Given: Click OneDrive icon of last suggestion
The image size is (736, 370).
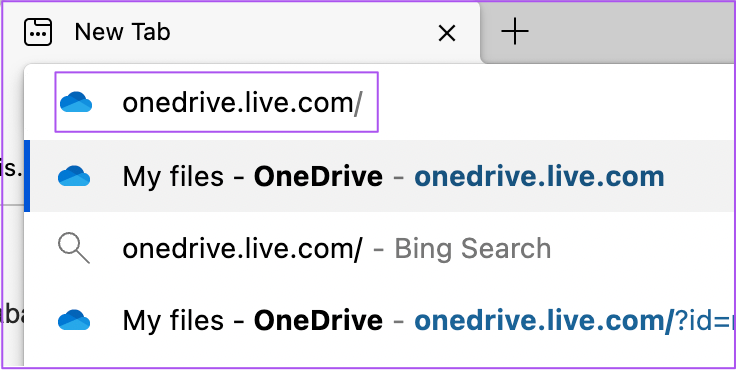Looking at the screenshot, I should click(x=74, y=321).
